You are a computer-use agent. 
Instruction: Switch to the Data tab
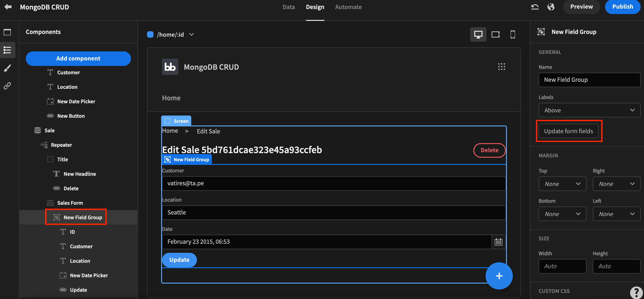click(x=288, y=7)
